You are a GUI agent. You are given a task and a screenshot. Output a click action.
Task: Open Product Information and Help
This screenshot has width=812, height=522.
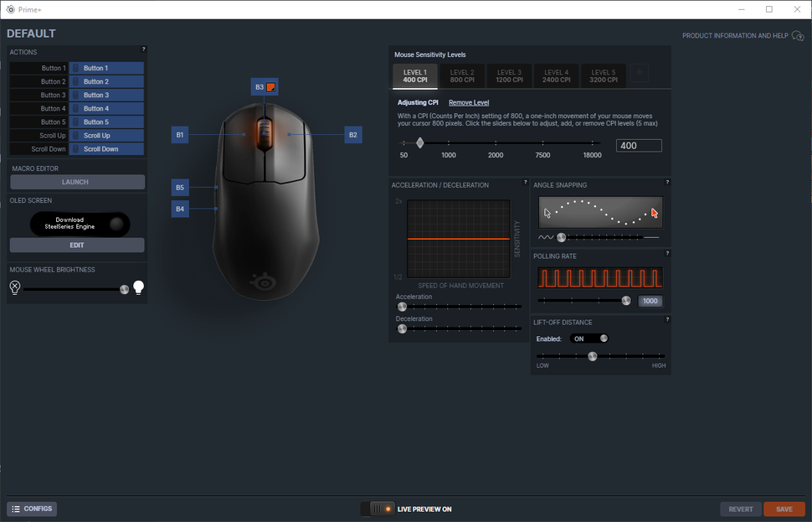click(735, 35)
